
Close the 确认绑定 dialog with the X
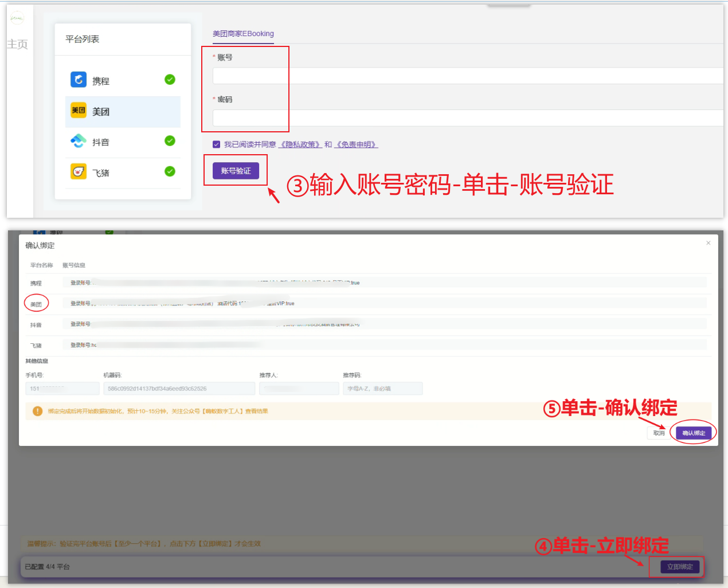click(x=708, y=242)
